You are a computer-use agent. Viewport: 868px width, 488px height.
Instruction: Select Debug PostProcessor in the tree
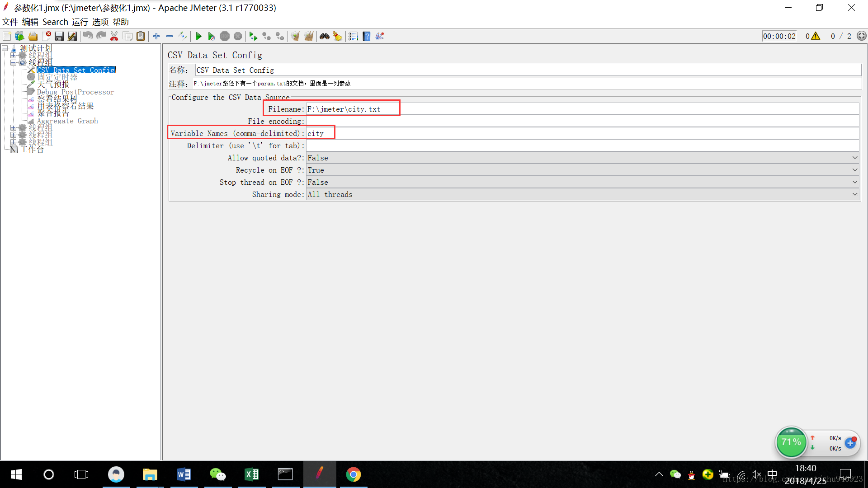(75, 92)
